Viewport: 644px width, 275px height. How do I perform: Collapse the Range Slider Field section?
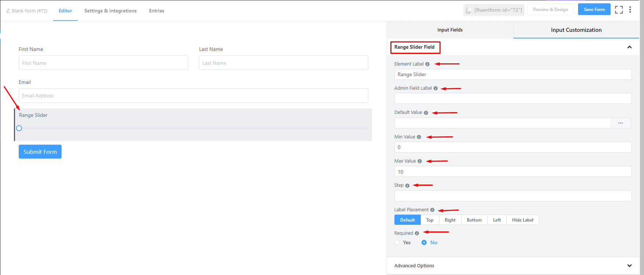[629, 47]
